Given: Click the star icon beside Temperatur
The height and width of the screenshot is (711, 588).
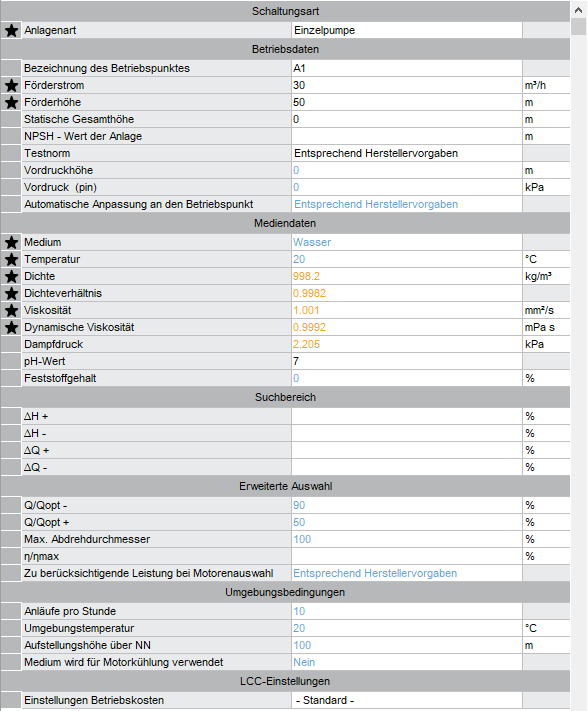Looking at the screenshot, I should (11, 259).
